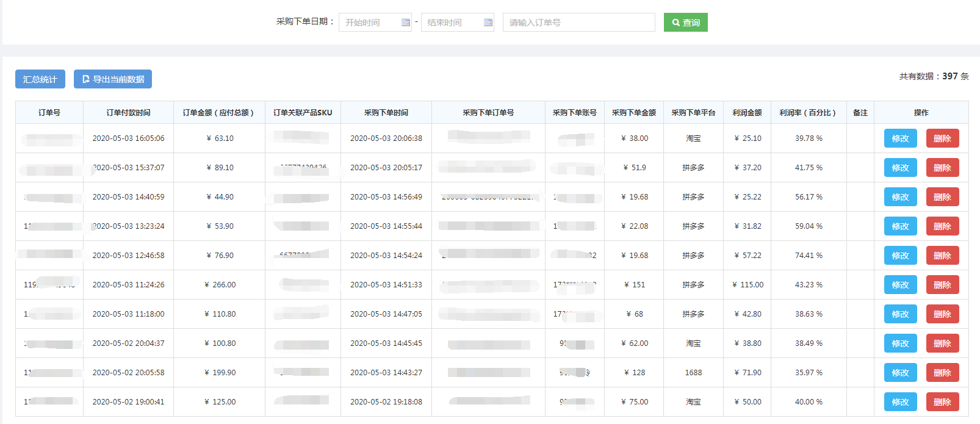The image size is (980, 424).
Task: Click the 订单号 column header
Action: 49,113
